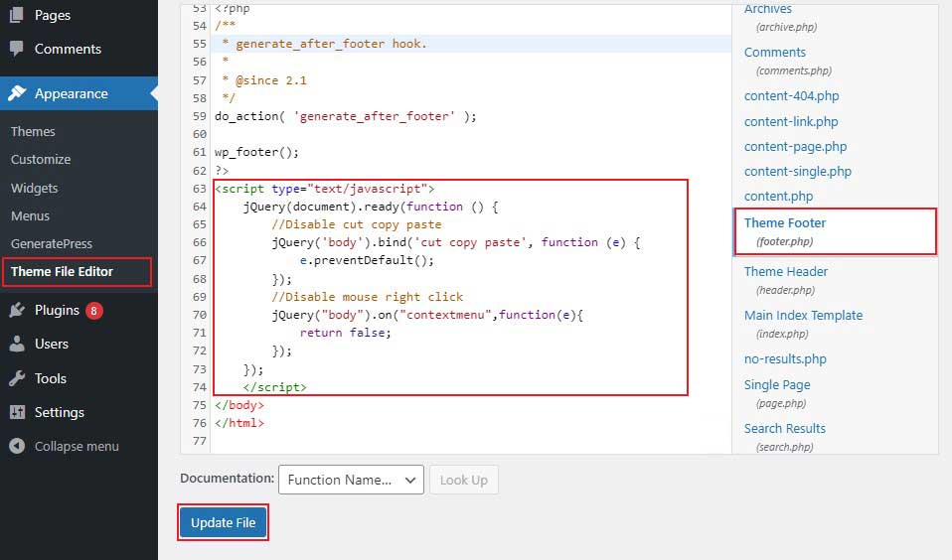The image size is (952, 560).
Task: Go to Themes submenu
Action: click(x=33, y=132)
